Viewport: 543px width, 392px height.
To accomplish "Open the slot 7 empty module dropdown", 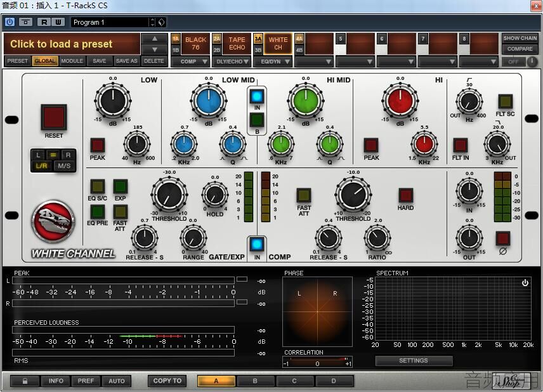I will pyautogui.click(x=438, y=62).
